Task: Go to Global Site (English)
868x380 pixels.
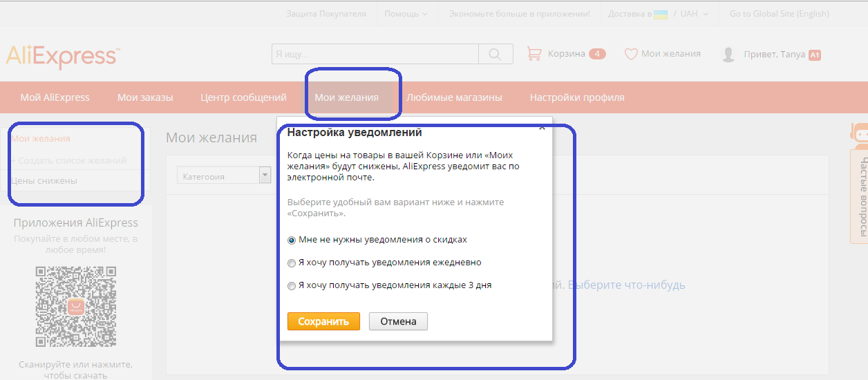Action: [x=779, y=14]
